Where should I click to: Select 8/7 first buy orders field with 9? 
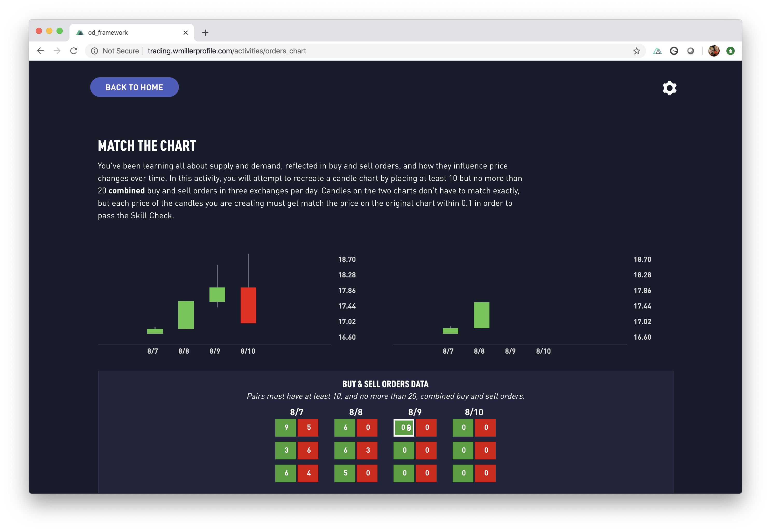[x=286, y=428]
